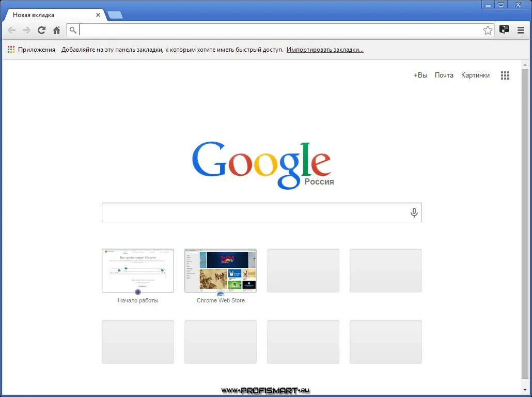Open a new tab with the tab button
Viewport: 532px width, 397px height.
[115, 15]
